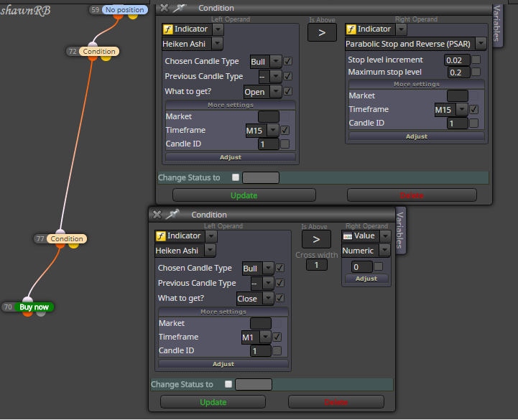Image resolution: width=518 pixels, height=420 pixels.
Task: Click yellow output dot of No position node
Action: (x=133, y=16)
